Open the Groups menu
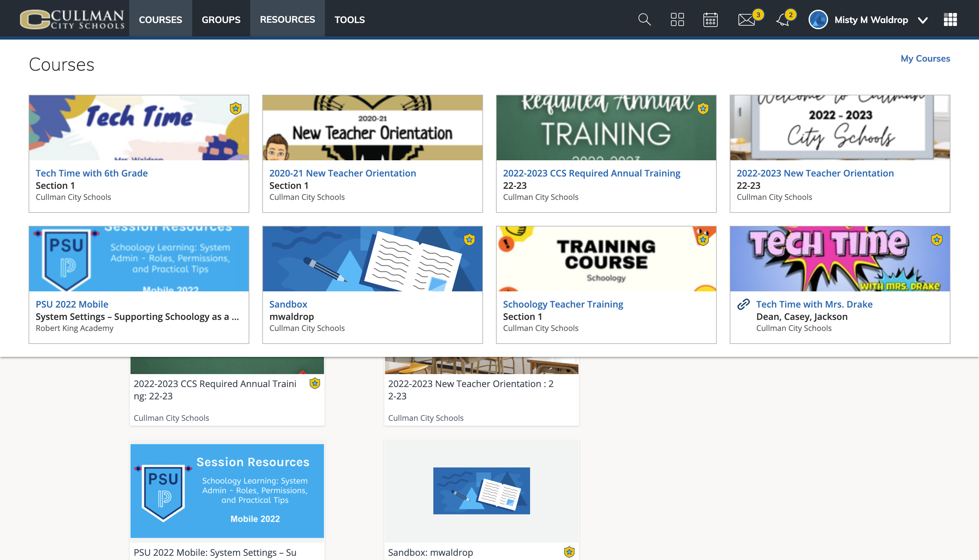 pos(221,19)
